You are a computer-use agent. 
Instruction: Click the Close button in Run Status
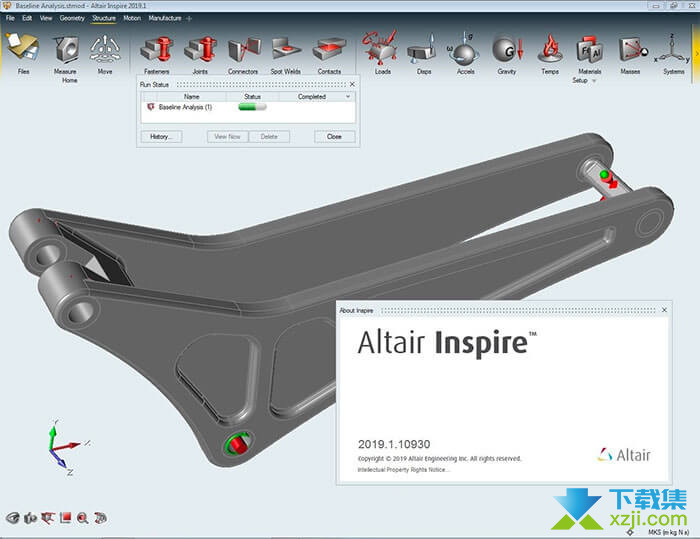coord(334,137)
